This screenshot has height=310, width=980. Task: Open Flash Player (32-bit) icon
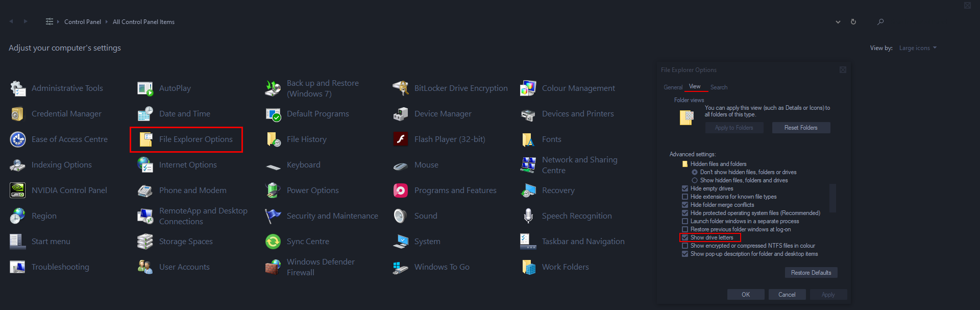click(x=401, y=139)
